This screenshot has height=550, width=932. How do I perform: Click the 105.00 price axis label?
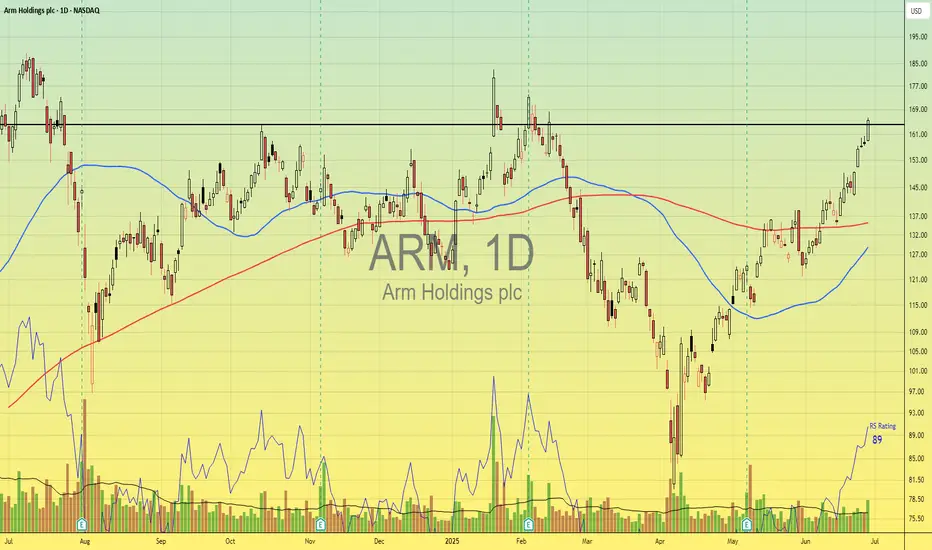coord(917,351)
